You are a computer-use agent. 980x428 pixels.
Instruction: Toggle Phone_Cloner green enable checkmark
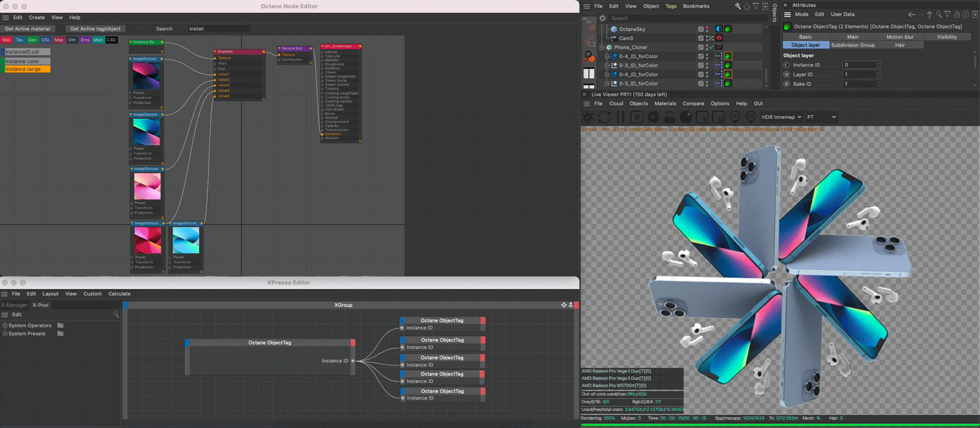coord(711,47)
